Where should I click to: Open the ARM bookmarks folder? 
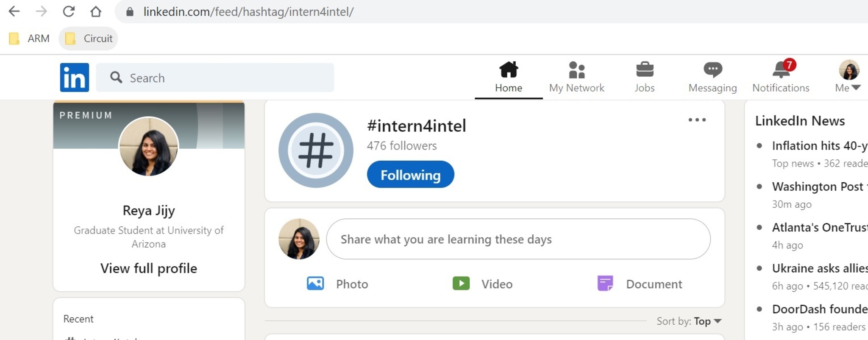29,39
